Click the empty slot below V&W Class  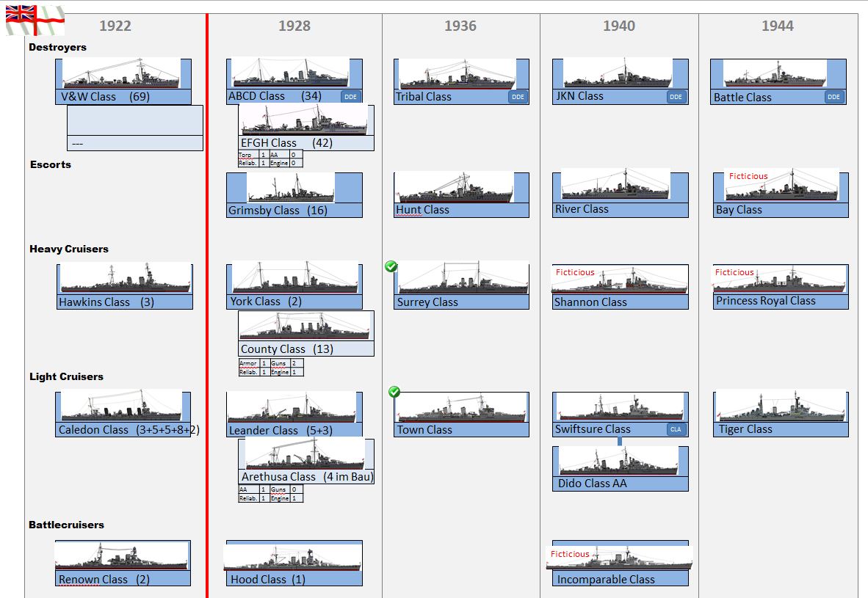tap(134, 121)
